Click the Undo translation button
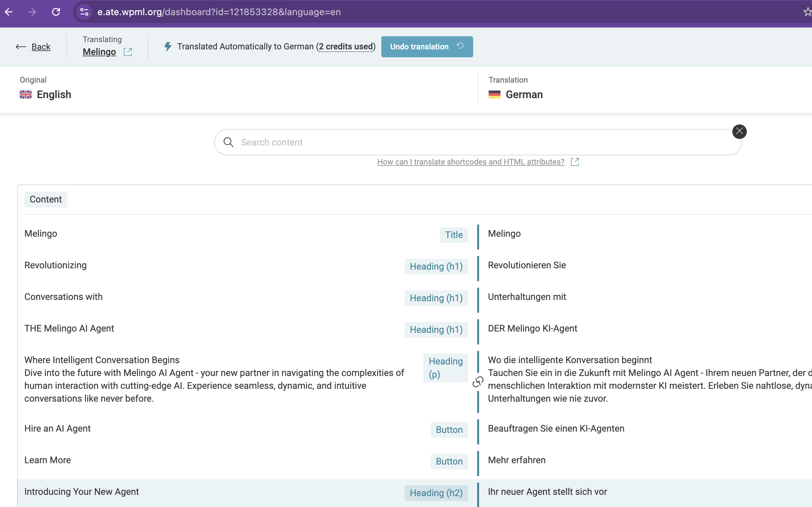This screenshot has height=507, width=812. tap(427, 47)
